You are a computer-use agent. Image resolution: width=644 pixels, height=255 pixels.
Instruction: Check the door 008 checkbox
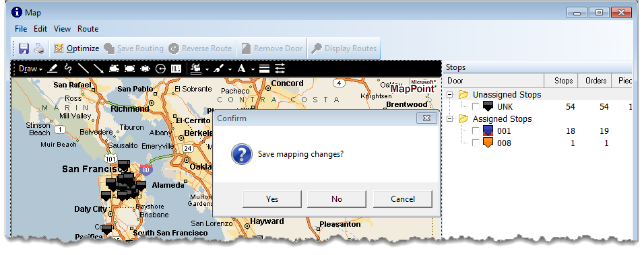point(475,143)
